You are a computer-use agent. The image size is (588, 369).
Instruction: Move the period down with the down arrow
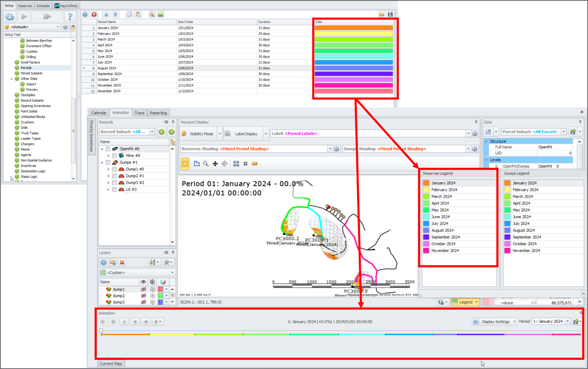click(x=116, y=14)
